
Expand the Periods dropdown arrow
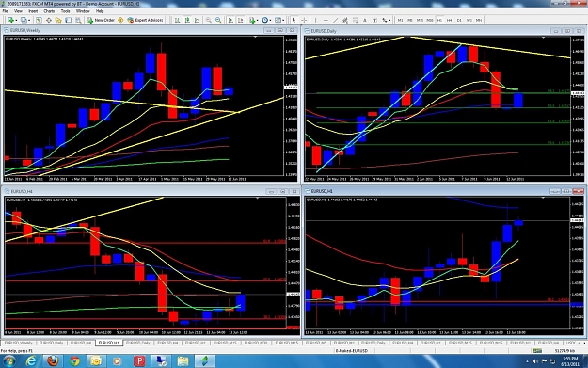tap(270, 21)
